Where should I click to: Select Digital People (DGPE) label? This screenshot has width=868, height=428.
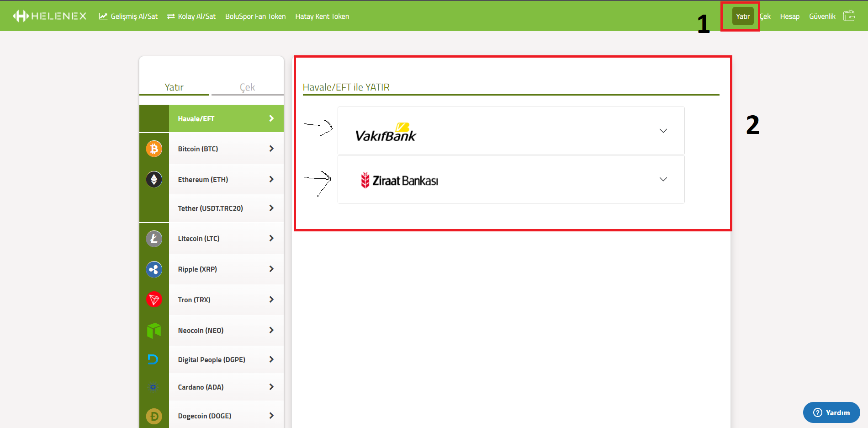[212, 360]
